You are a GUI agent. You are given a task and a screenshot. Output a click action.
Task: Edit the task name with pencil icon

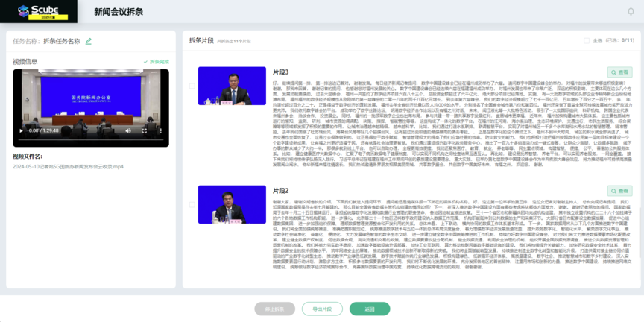pyautogui.click(x=89, y=41)
